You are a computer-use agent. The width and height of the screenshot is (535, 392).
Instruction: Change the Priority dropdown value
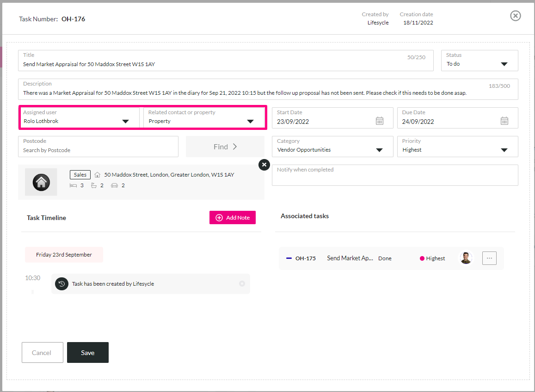pos(458,147)
